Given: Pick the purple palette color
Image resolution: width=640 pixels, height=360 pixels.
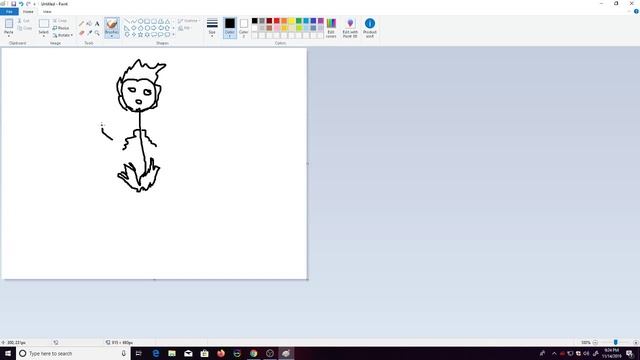Looking at the screenshot, I should click(321, 21).
